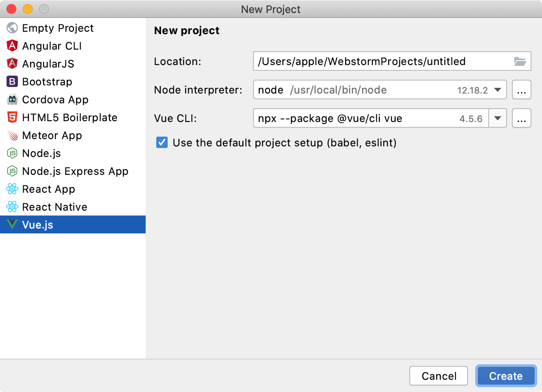This screenshot has height=392, width=542.
Task: Click the Vue CLI combo box text
Action: click(x=330, y=118)
